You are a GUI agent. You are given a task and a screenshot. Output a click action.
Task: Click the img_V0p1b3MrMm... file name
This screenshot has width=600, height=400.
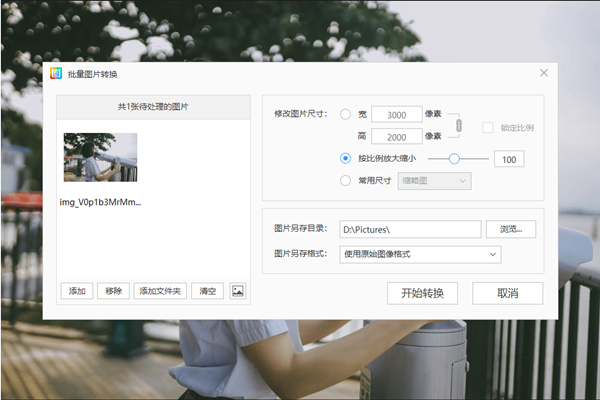(x=100, y=202)
